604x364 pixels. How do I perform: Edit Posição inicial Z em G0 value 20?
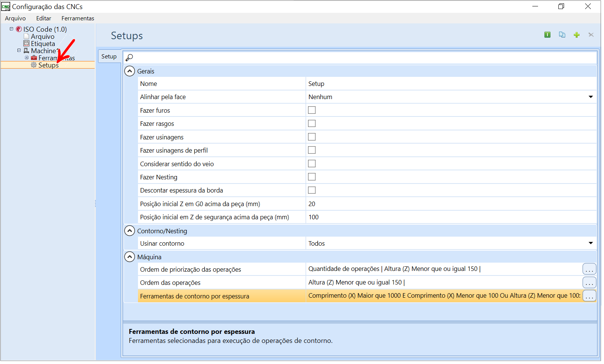(451, 204)
